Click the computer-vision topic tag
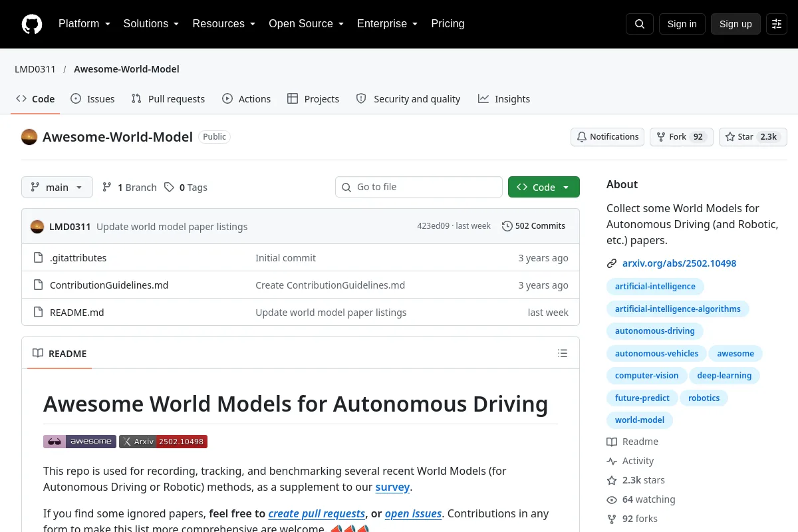Image resolution: width=798 pixels, height=532 pixels. (x=646, y=376)
